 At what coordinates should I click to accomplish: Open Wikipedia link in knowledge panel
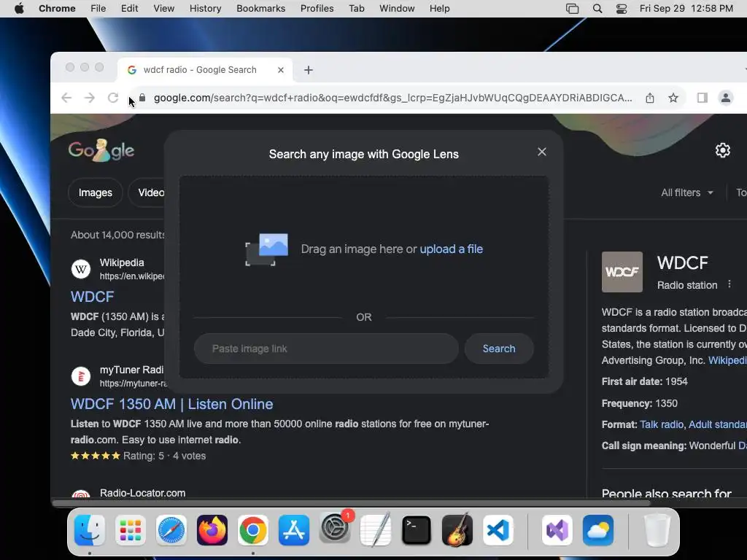[x=727, y=360]
